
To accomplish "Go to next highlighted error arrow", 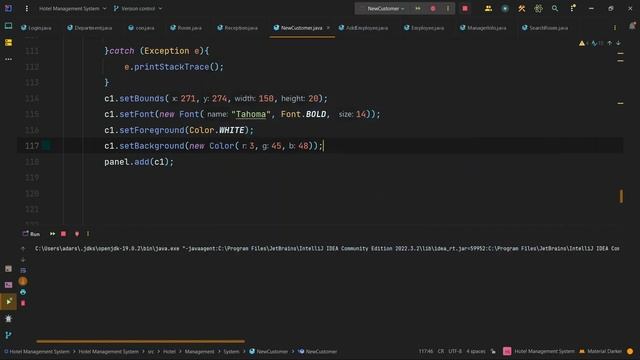I will click(x=618, y=43).
